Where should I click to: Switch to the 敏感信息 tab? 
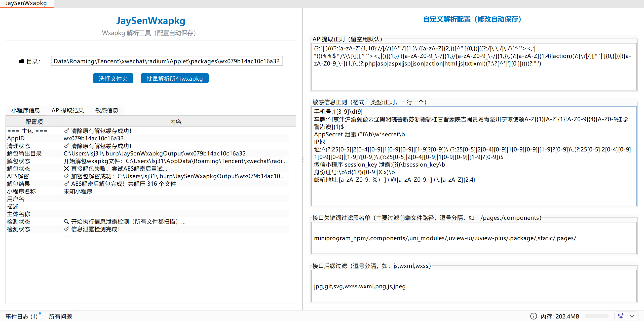[x=107, y=110]
